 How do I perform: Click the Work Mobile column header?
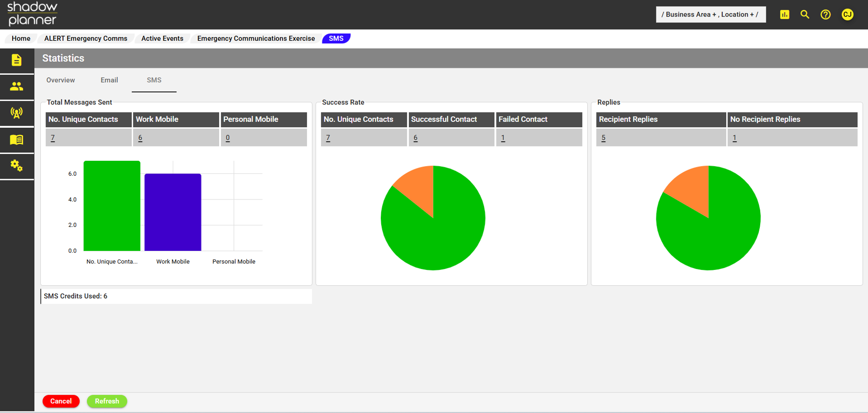(176, 120)
